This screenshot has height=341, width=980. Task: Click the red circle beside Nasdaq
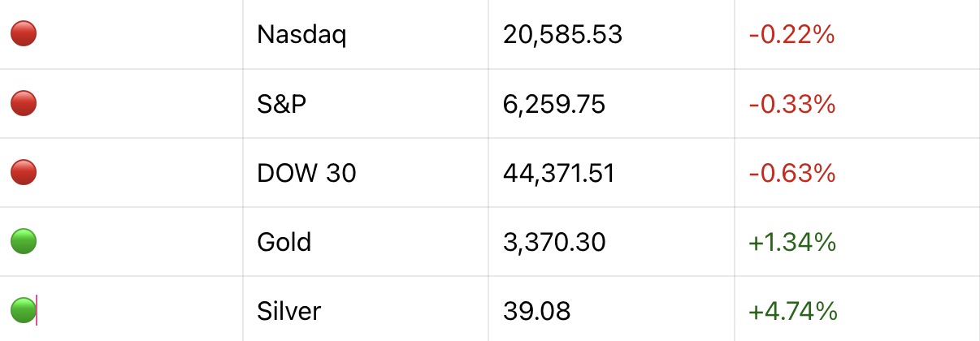point(24,34)
